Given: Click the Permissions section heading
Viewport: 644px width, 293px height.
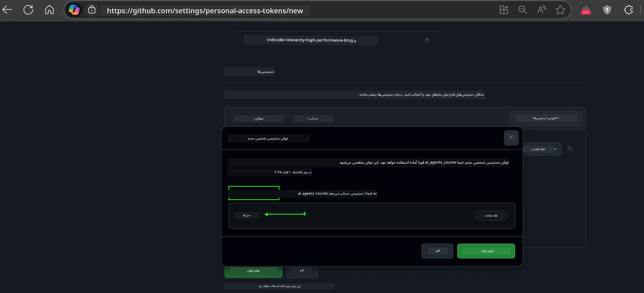Looking at the screenshot, I should point(266,72).
